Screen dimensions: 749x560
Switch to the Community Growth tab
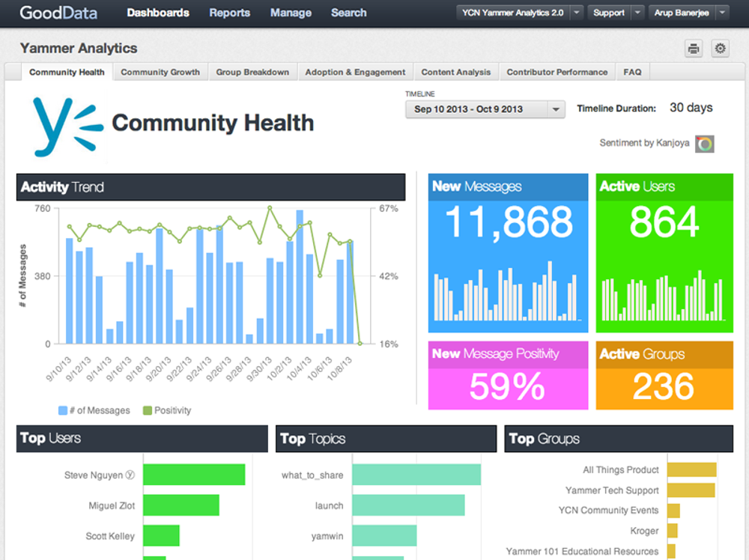coord(160,72)
